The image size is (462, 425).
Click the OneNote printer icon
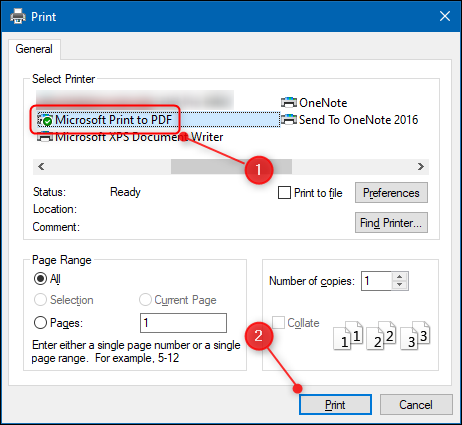[x=289, y=103]
